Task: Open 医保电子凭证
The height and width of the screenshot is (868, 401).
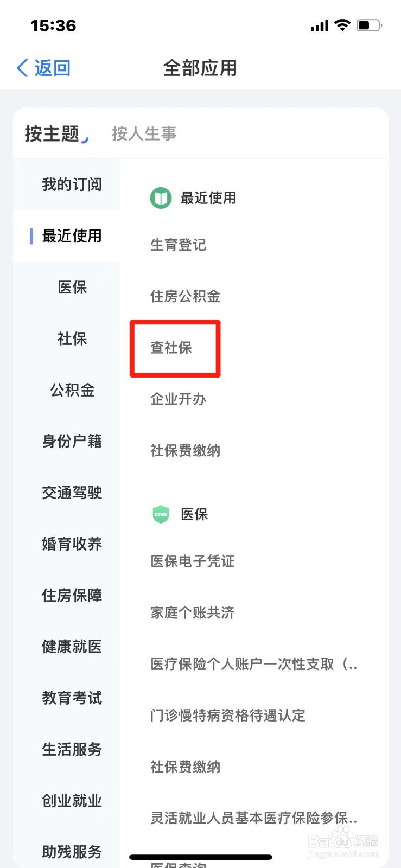Action: click(x=193, y=561)
